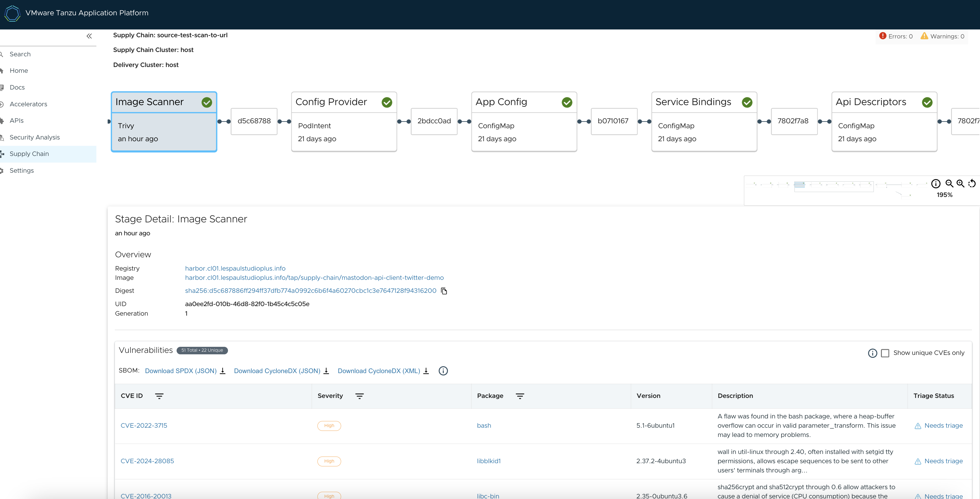Enable Show unique CVEs only checkbox

pyautogui.click(x=885, y=353)
